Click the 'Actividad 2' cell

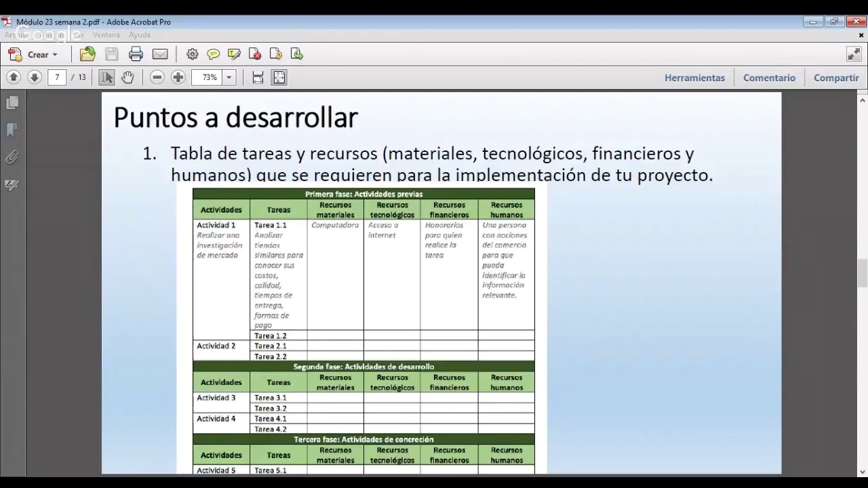(x=221, y=351)
